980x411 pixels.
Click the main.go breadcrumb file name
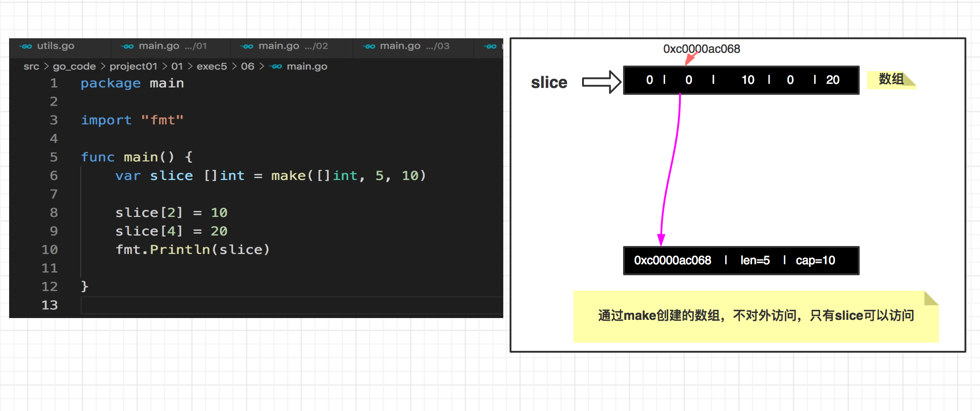point(307,67)
